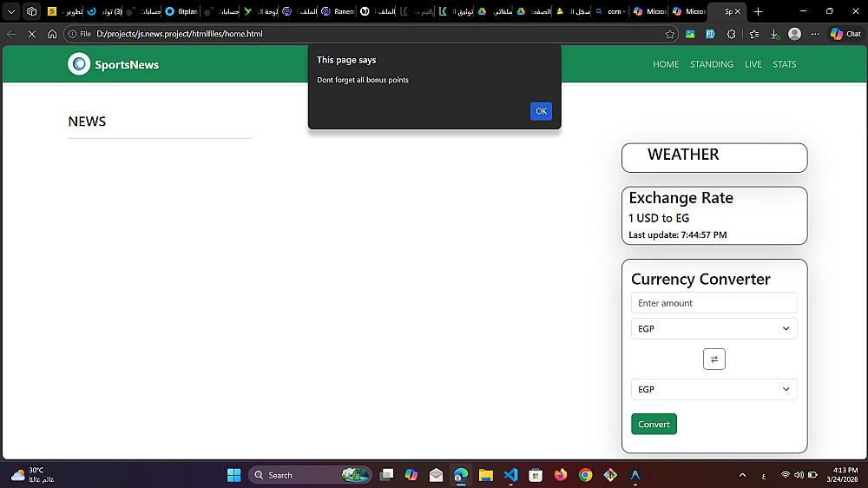
Task: Click the SportsNews brand name link
Action: coord(127,65)
